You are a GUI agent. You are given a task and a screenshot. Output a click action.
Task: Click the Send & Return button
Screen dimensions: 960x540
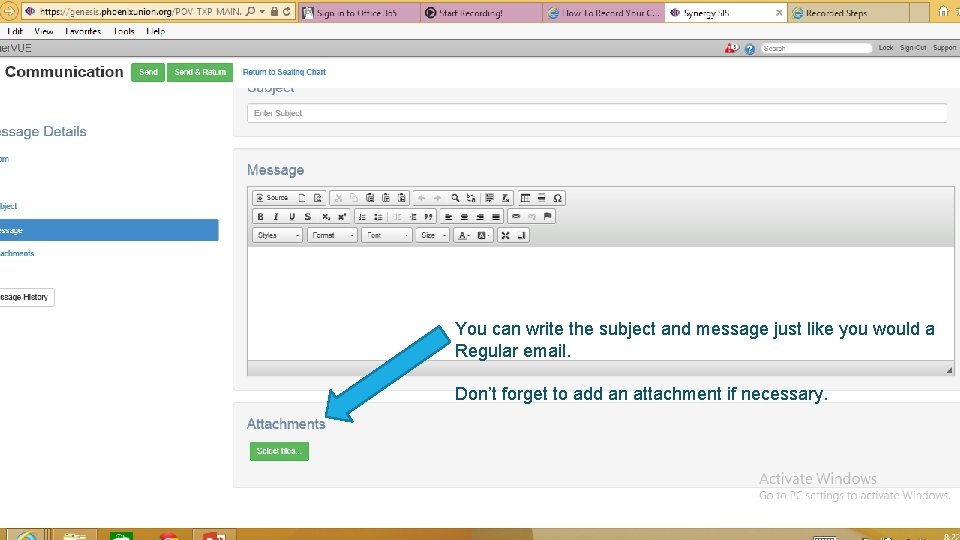pyautogui.click(x=200, y=72)
